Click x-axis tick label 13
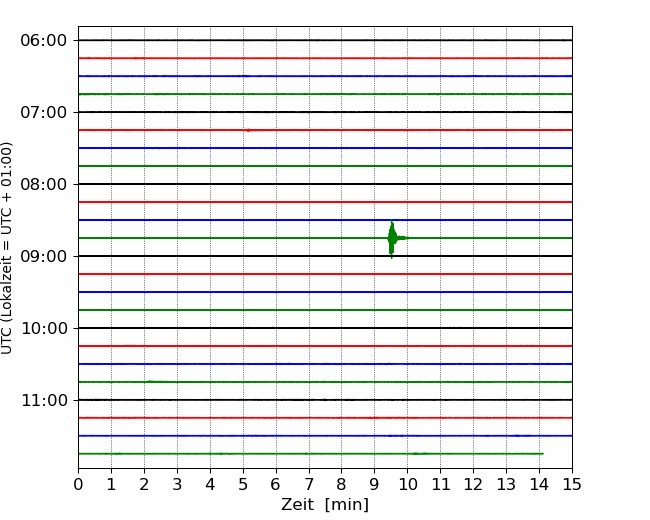This screenshot has height=520, width=650. point(506,484)
